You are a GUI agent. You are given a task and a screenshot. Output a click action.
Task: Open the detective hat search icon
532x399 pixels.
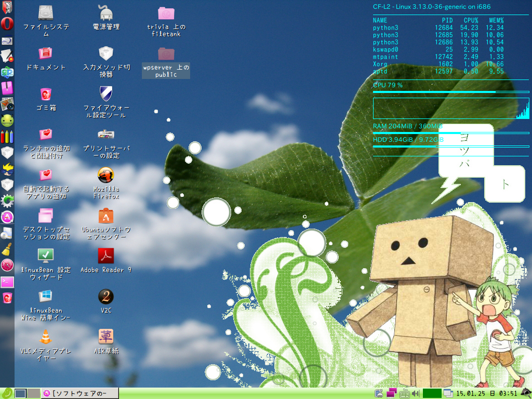pyautogui.click(x=525, y=394)
